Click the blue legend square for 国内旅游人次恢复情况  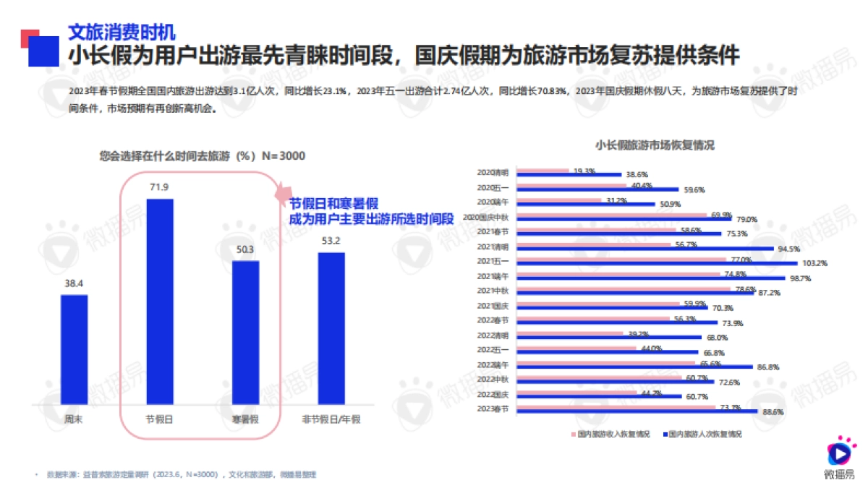(x=665, y=432)
